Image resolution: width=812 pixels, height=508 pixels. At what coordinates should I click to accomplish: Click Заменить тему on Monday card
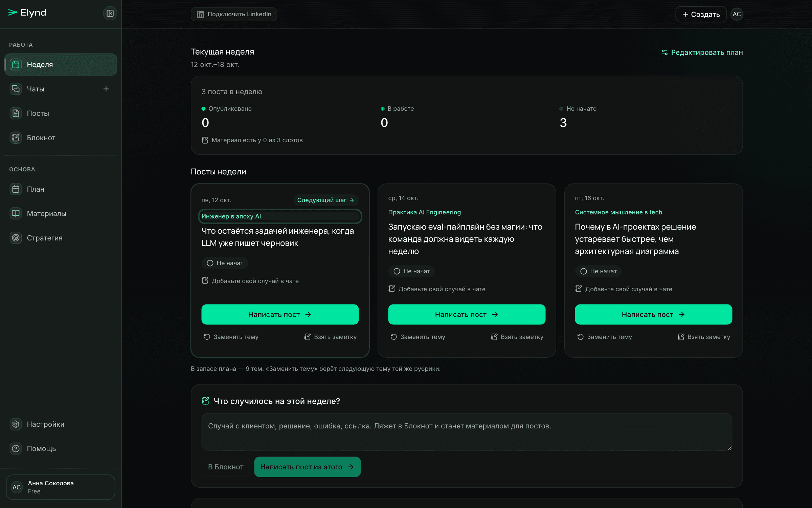[231, 337]
